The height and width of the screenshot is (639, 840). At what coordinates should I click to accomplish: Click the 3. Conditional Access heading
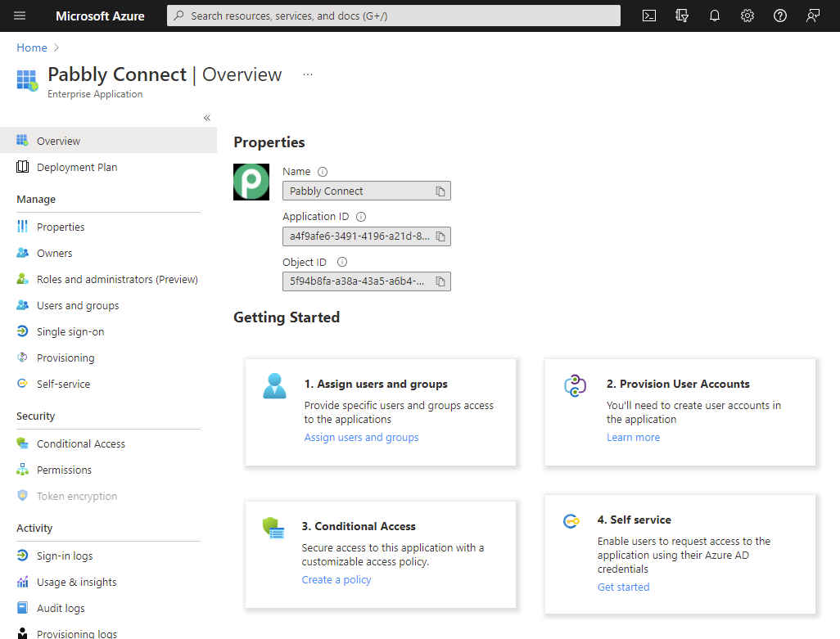pos(359,526)
